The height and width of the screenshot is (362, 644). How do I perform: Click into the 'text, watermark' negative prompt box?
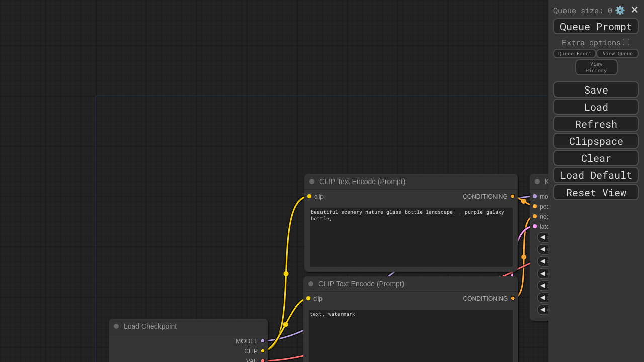(411, 337)
